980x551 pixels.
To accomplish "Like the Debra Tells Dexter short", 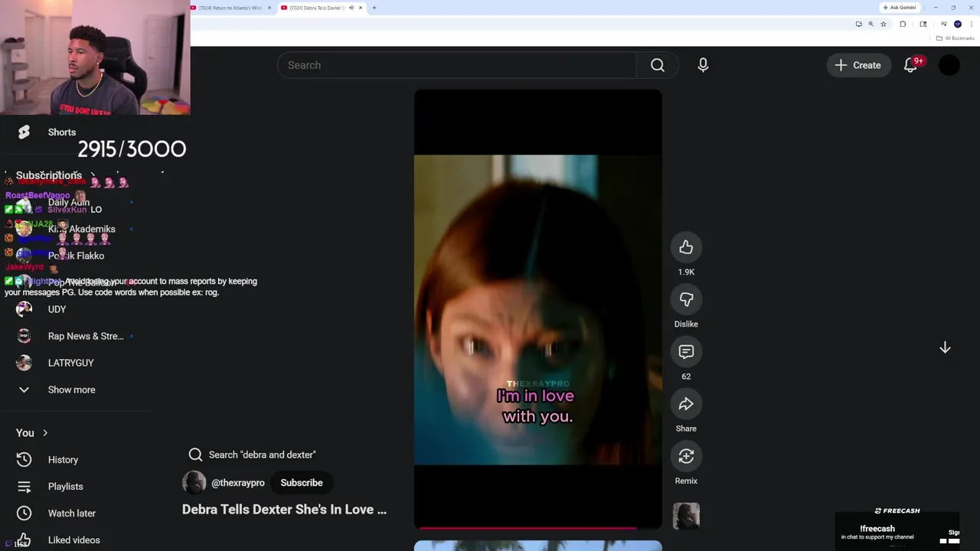I will tap(686, 247).
